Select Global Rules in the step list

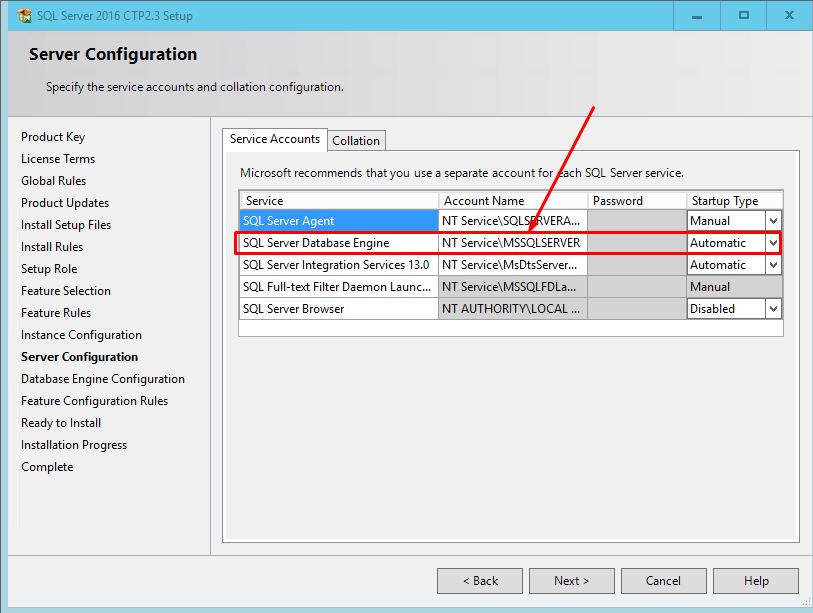[53, 181]
